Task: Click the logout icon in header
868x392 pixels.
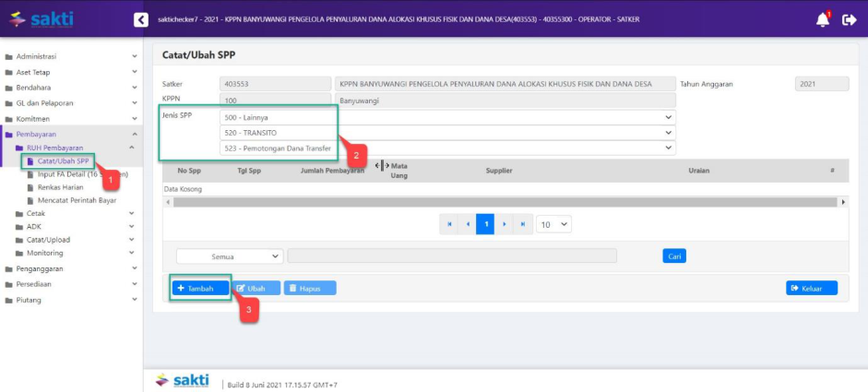Action: pyautogui.click(x=850, y=19)
